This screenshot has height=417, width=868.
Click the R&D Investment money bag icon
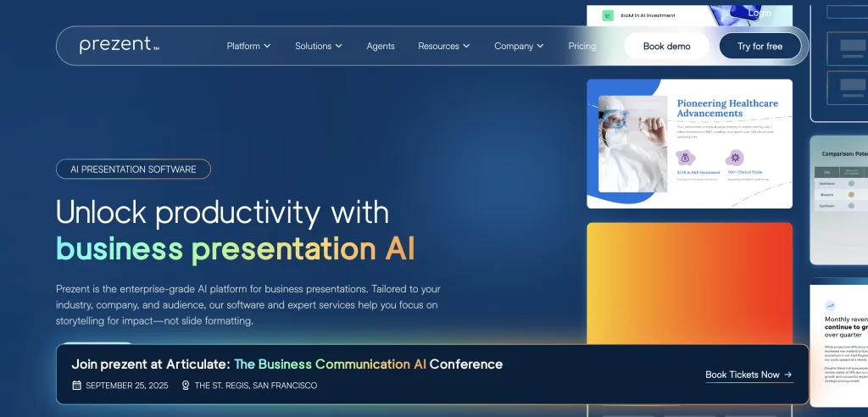(x=685, y=158)
